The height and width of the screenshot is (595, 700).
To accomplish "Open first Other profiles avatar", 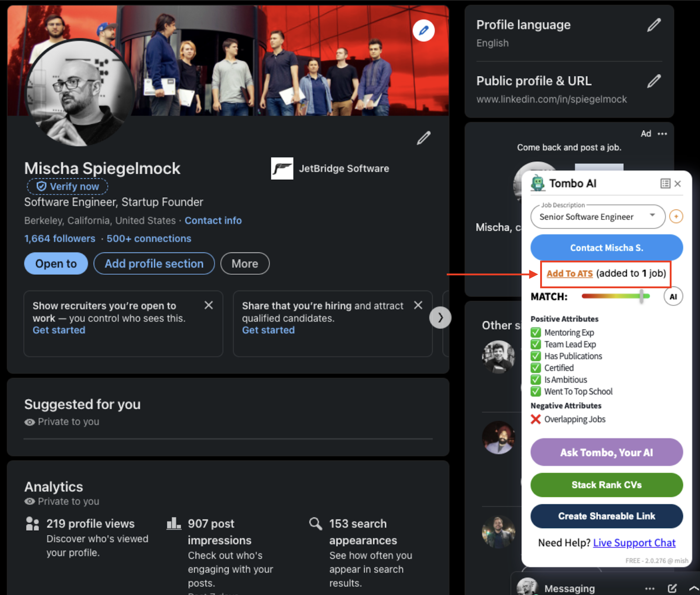I will pyautogui.click(x=498, y=356).
